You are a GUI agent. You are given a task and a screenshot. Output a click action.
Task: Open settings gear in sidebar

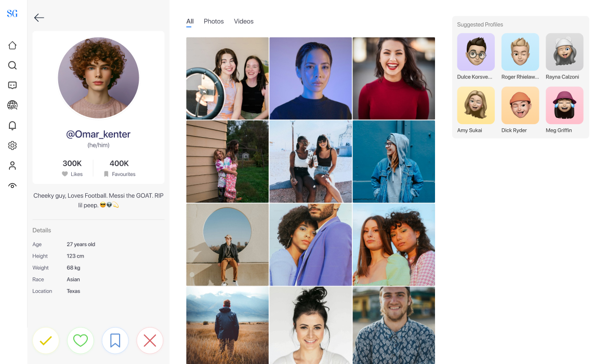12,146
